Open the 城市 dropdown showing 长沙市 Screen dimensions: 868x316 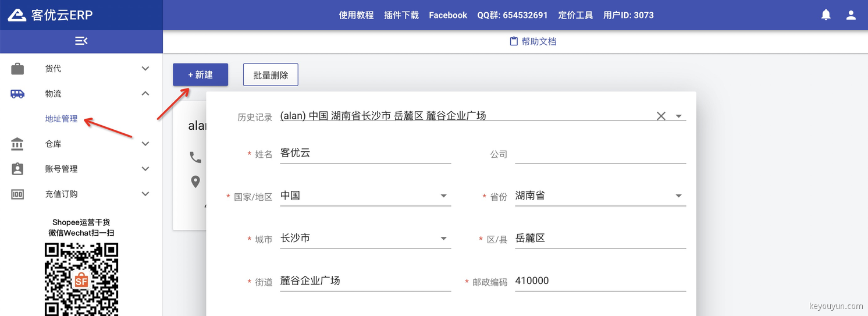point(365,238)
